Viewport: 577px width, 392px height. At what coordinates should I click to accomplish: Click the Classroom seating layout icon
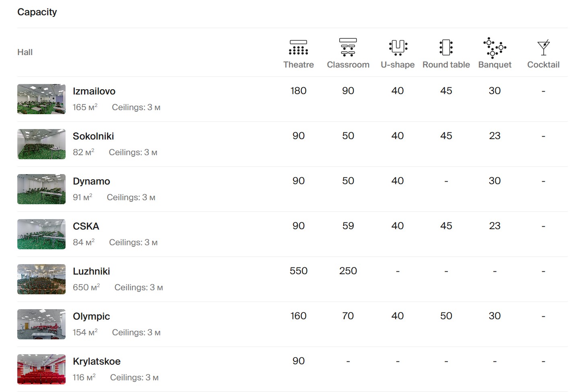click(348, 47)
